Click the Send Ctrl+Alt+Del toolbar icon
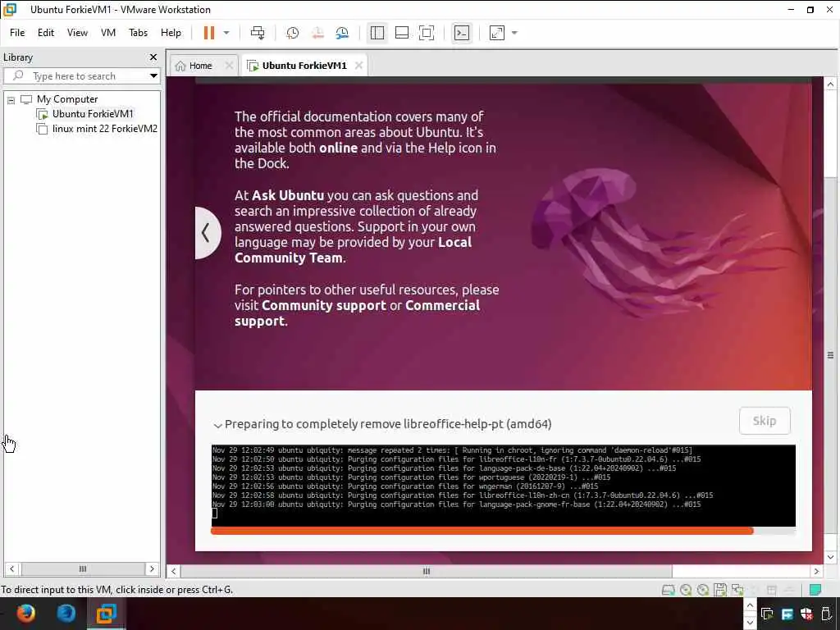Viewport: 840px width, 630px height. click(x=258, y=33)
